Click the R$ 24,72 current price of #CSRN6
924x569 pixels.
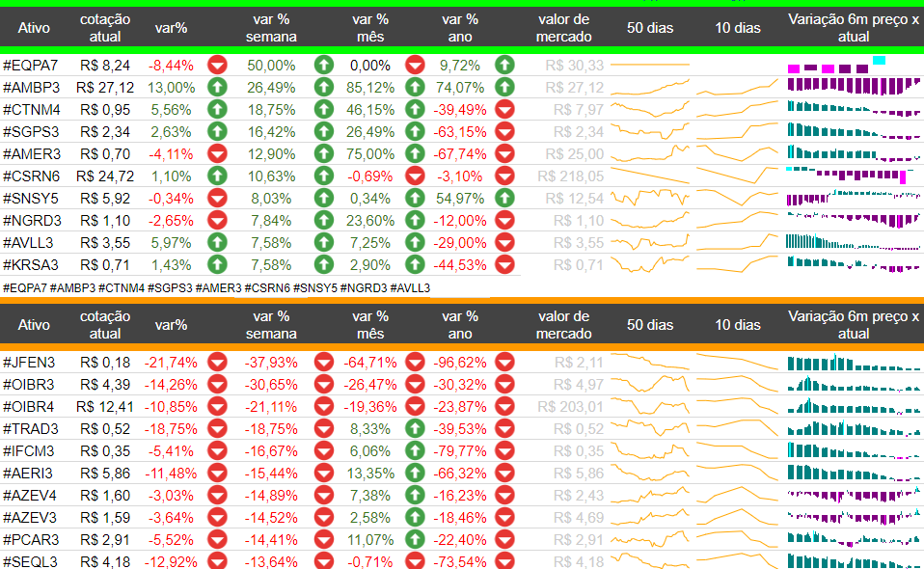pos(105,176)
